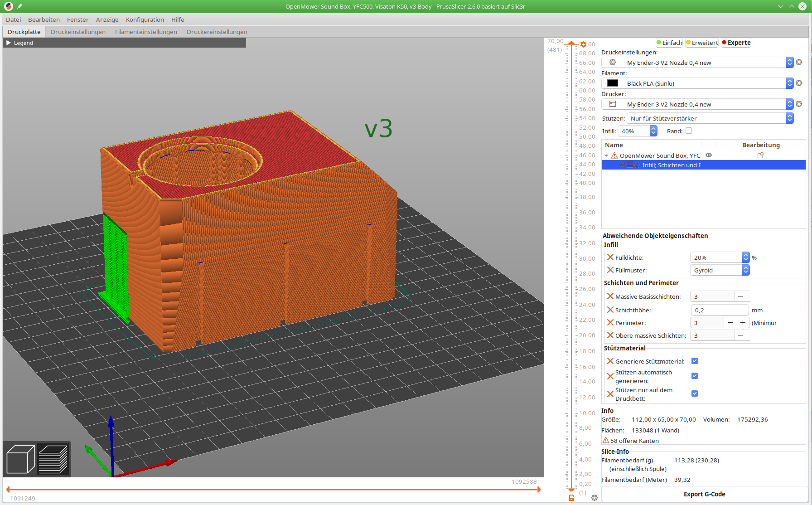Click the right handle of horizontal move slider
The width and height of the screenshot is (812, 505).
(538, 489)
